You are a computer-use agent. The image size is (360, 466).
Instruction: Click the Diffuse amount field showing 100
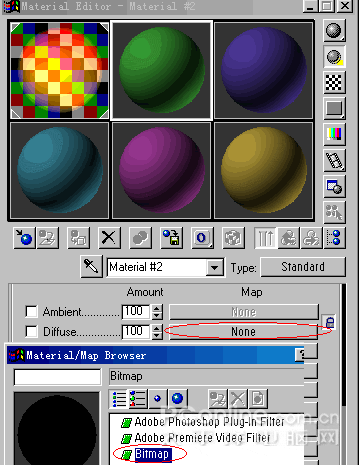136,331
